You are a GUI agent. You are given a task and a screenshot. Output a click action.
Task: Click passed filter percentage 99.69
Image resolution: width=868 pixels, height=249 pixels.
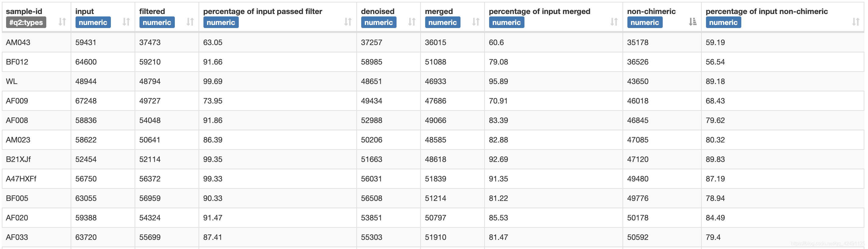pyautogui.click(x=213, y=82)
